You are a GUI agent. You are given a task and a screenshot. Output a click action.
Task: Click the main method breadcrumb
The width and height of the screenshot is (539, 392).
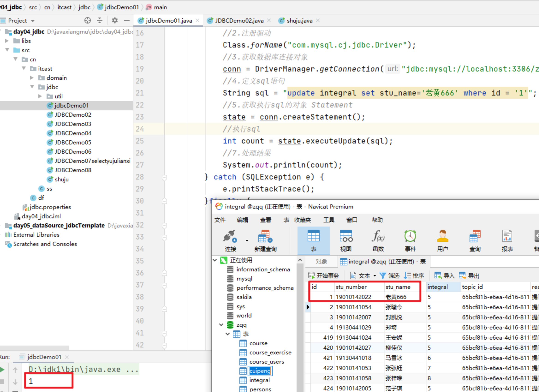pyautogui.click(x=157, y=7)
